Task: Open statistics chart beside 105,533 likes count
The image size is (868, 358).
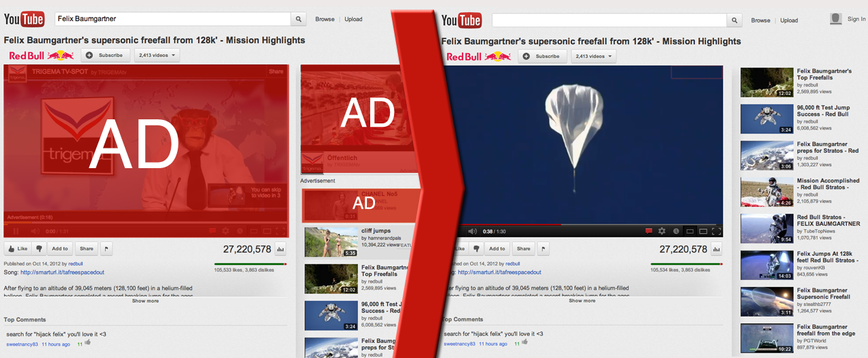Action: (281, 250)
